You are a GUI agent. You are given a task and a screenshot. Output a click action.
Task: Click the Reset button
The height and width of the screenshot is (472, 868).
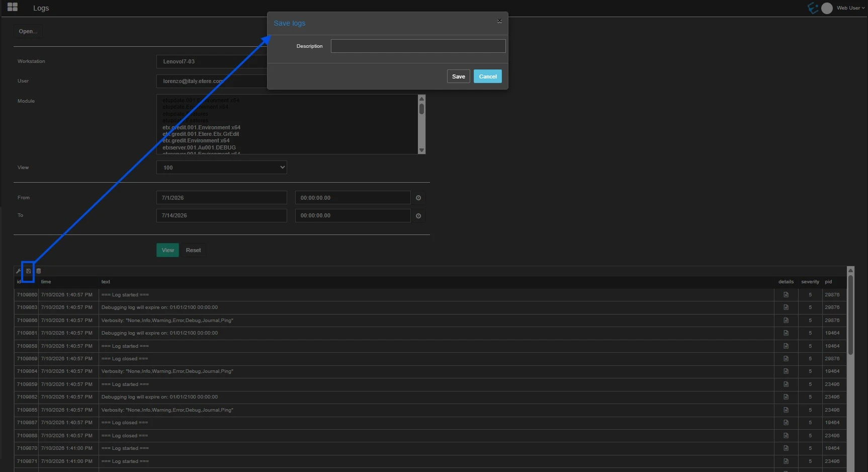[x=193, y=250]
